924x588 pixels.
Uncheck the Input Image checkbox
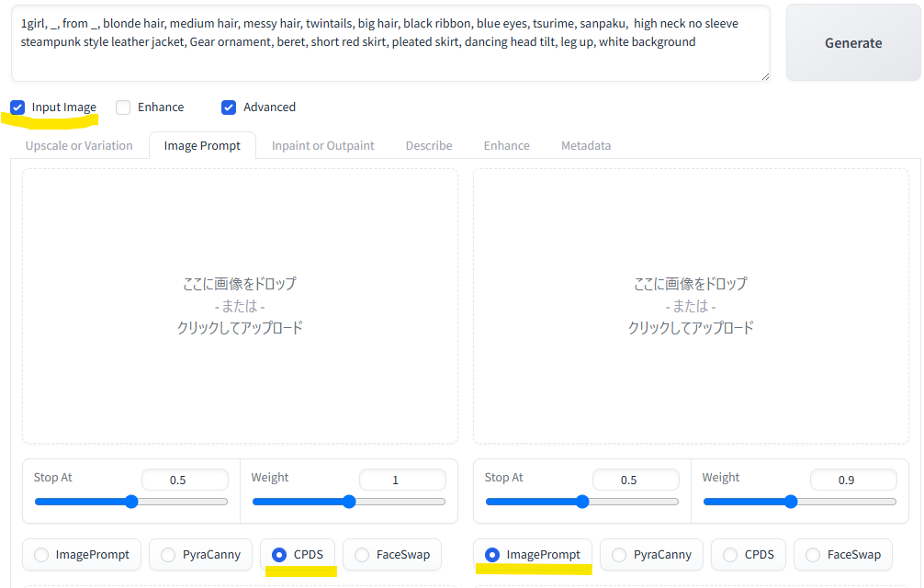[x=17, y=107]
